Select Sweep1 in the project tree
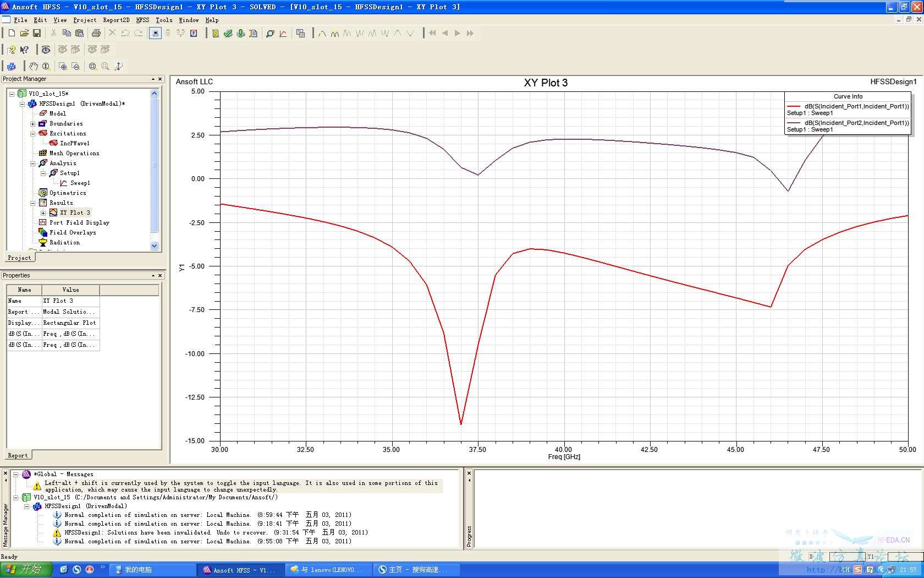The width and height of the screenshot is (924, 578). pyautogui.click(x=80, y=183)
